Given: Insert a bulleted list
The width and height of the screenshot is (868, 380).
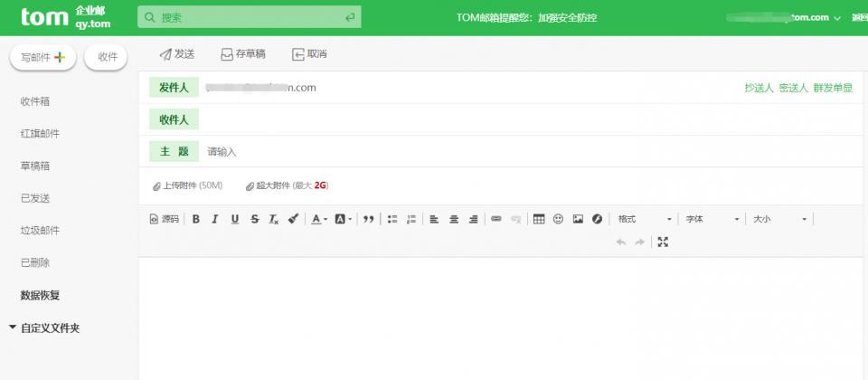Looking at the screenshot, I should (392, 219).
